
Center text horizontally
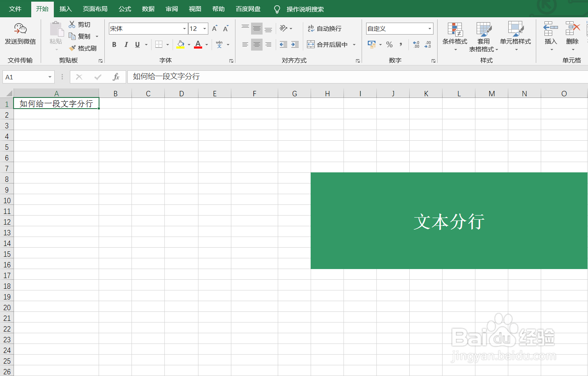click(257, 44)
